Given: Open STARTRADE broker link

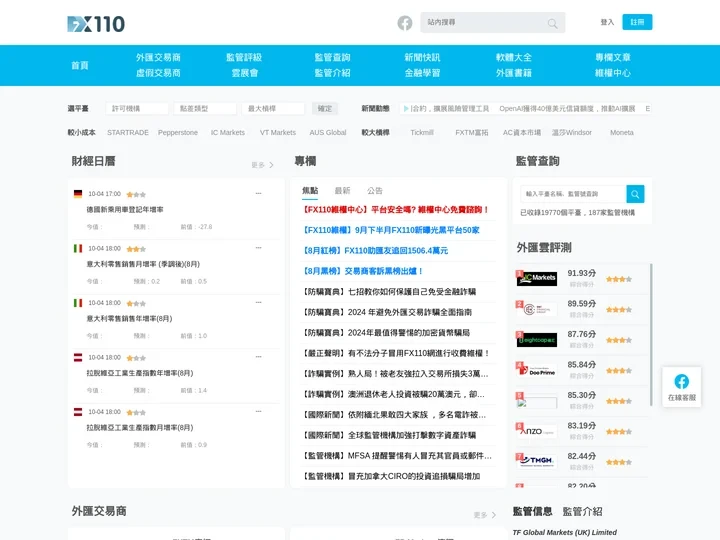Looking at the screenshot, I should [128, 132].
